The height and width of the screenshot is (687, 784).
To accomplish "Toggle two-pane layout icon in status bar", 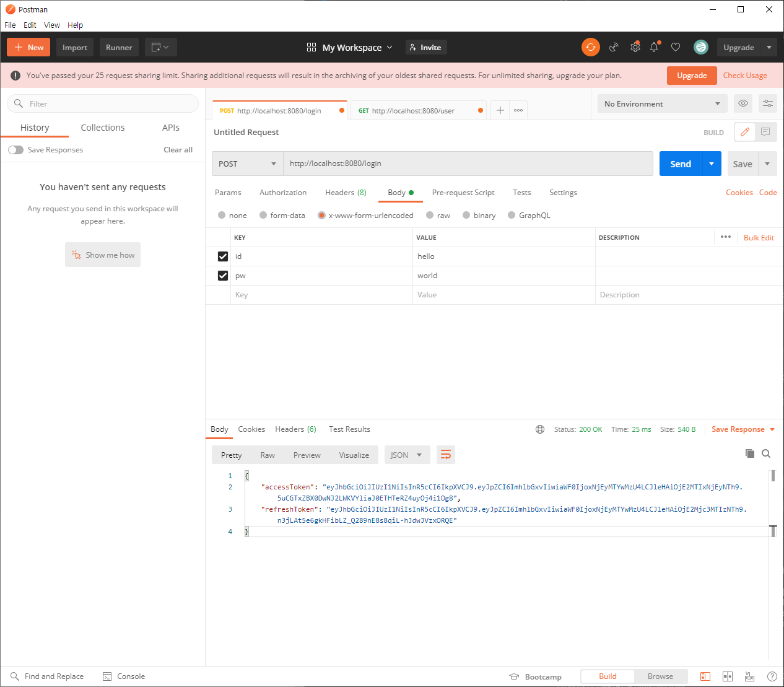I will click(x=705, y=676).
